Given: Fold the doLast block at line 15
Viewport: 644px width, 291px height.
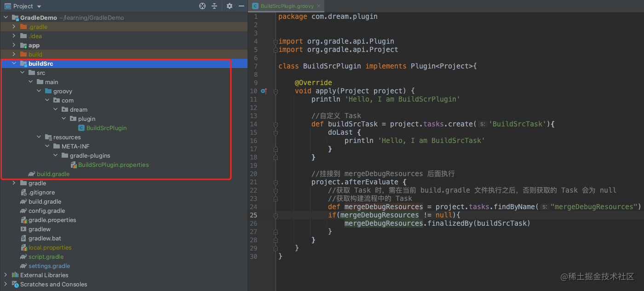Looking at the screenshot, I should click(275, 132).
